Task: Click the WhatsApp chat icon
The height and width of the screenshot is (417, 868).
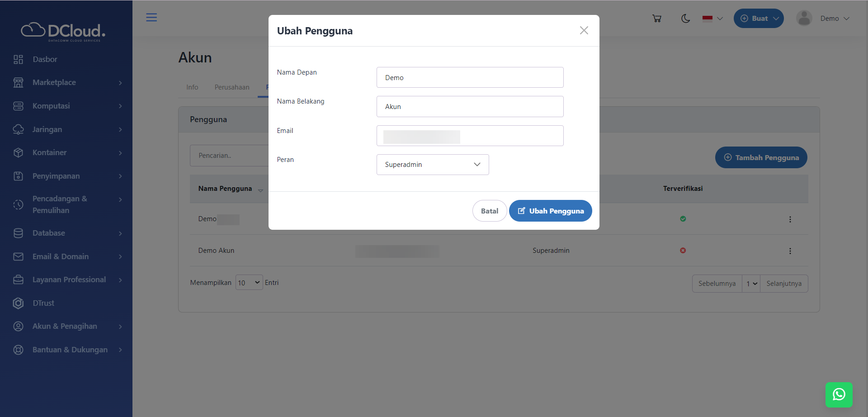Action: [x=839, y=394]
